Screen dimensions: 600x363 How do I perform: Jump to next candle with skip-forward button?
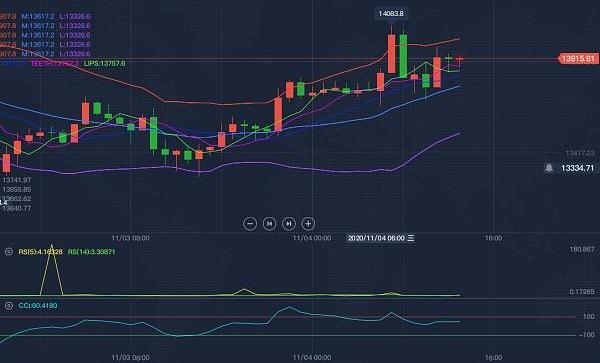point(289,224)
